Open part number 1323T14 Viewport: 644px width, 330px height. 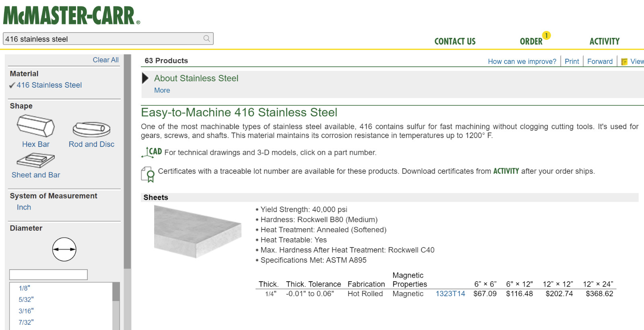click(x=450, y=294)
